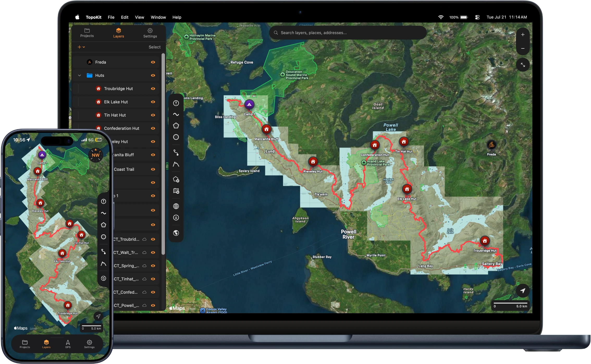Open Control Center in the menu bar
The width and height of the screenshot is (591, 364).
pos(477,17)
